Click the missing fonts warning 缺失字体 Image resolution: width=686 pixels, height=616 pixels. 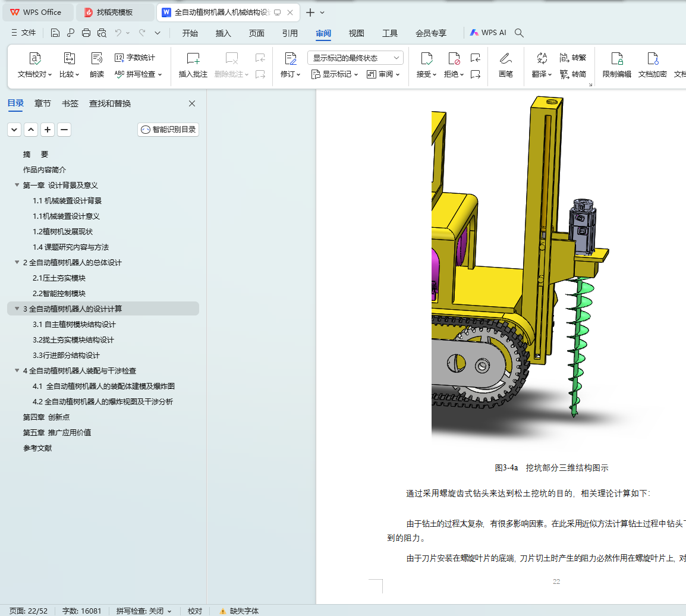point(240,611)
